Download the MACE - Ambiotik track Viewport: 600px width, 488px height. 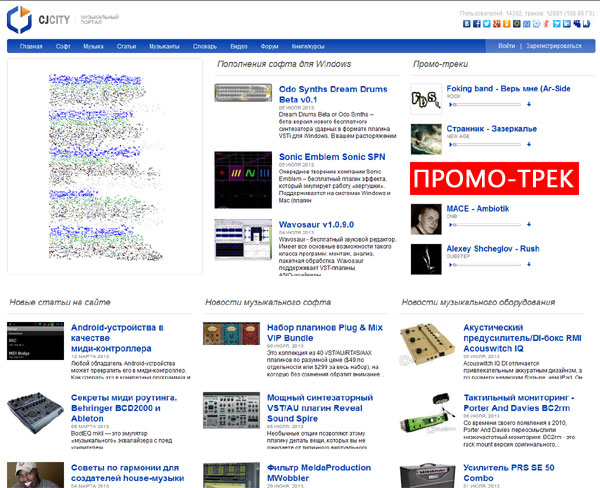click(529, 224)
